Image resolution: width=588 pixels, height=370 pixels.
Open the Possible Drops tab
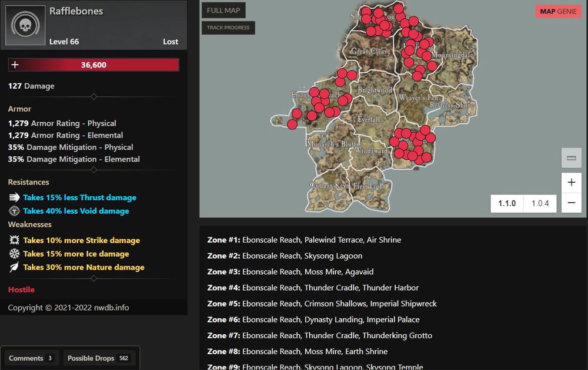99,358
